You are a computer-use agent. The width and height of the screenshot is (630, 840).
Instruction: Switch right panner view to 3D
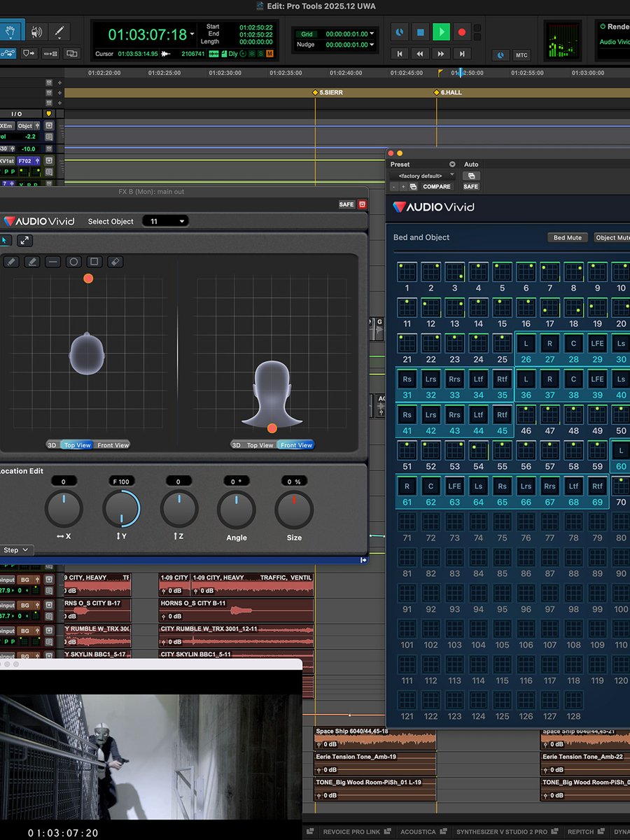[237, 445]
